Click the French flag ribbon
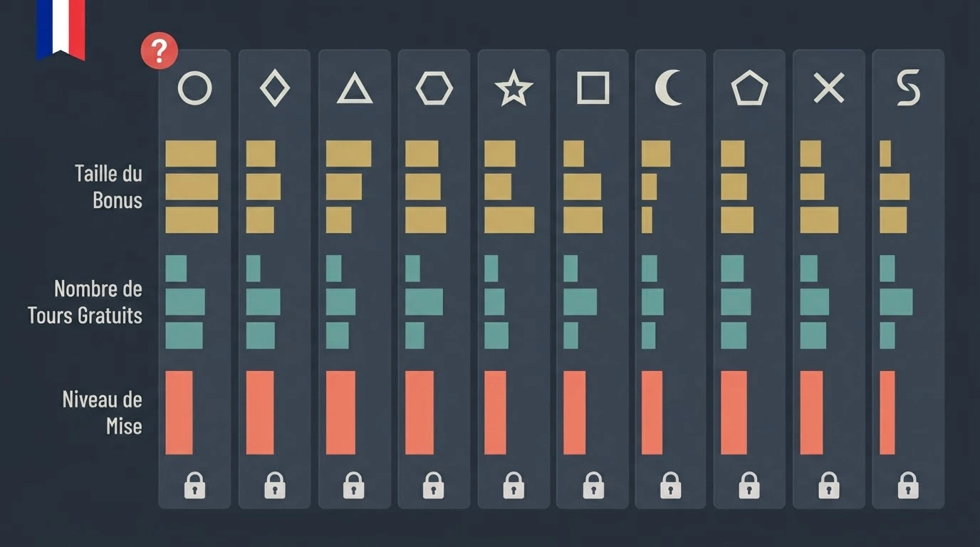 (x=61, y=29)
